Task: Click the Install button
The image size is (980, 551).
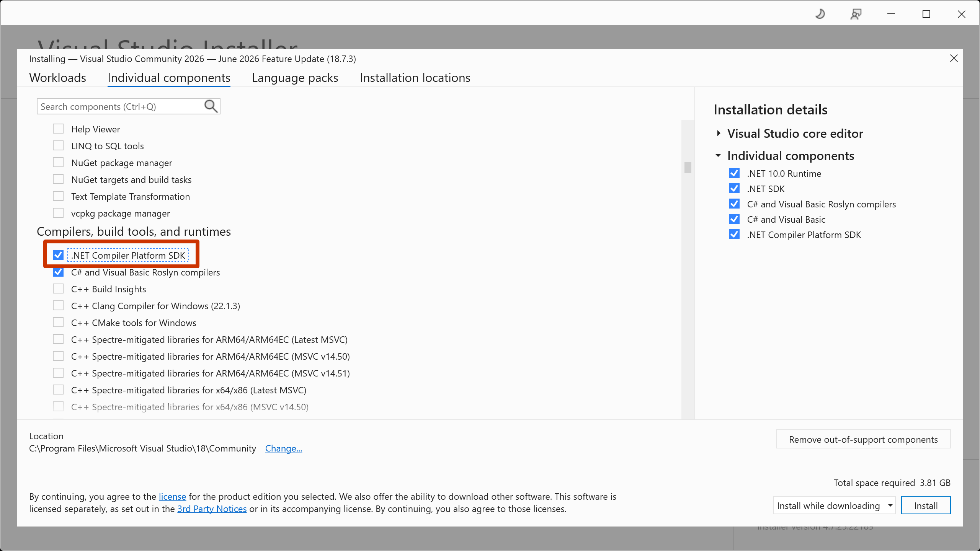Action: tap(926, 505)
